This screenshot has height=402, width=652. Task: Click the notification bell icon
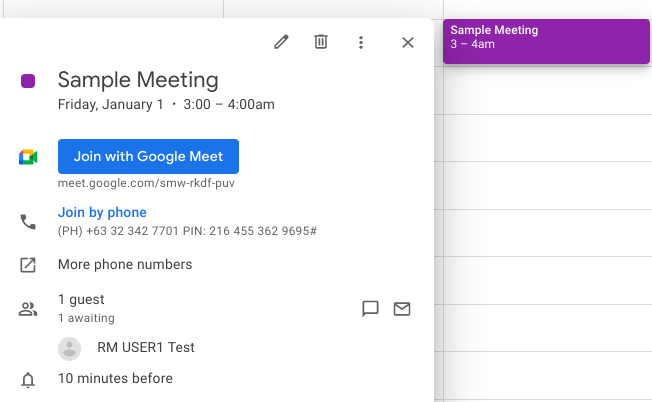28,380
